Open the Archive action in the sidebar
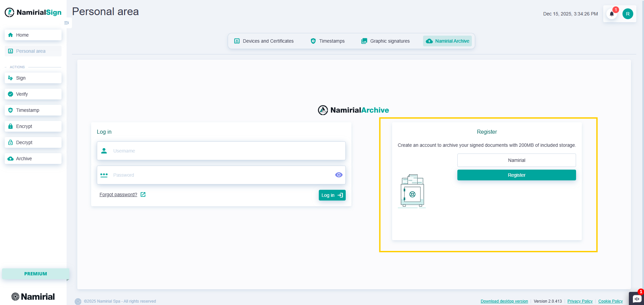This screenshot has width=644, height=305. pos(33,158)
